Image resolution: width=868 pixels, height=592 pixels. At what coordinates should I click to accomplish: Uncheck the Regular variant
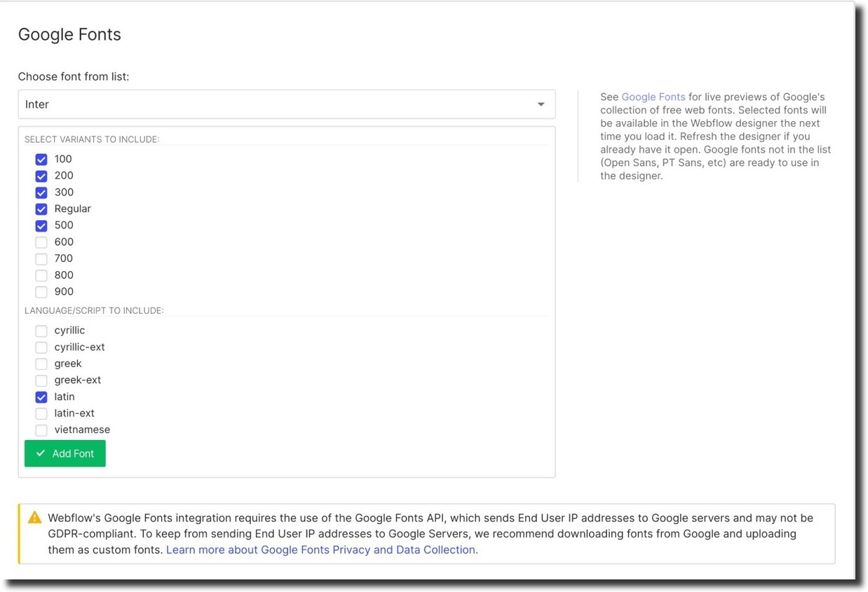[x=41, y=209]
